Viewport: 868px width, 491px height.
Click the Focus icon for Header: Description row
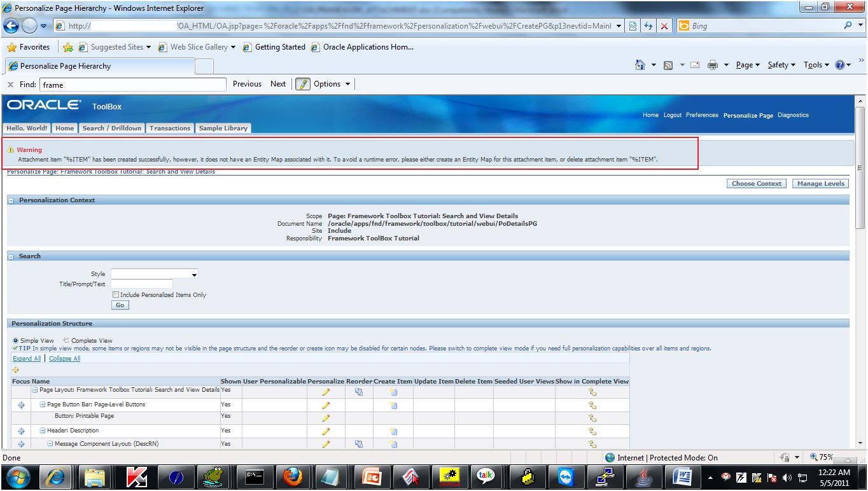[21, 431]
